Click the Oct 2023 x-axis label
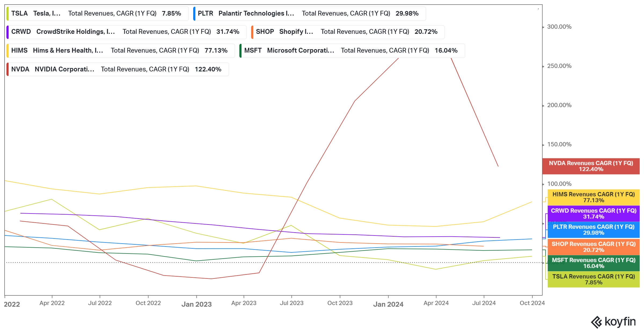The height and width of the screenshot is (333, 644). click(340, 303)
